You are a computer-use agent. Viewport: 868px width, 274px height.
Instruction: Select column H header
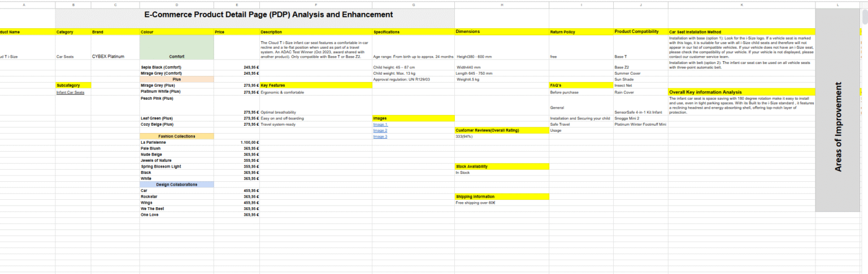(502, 5)
